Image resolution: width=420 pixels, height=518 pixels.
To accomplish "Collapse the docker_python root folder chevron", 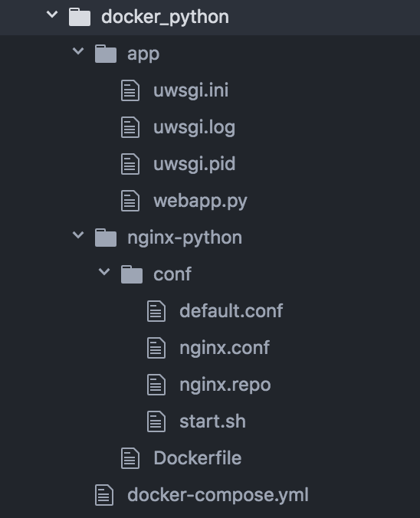I will 52,15.
